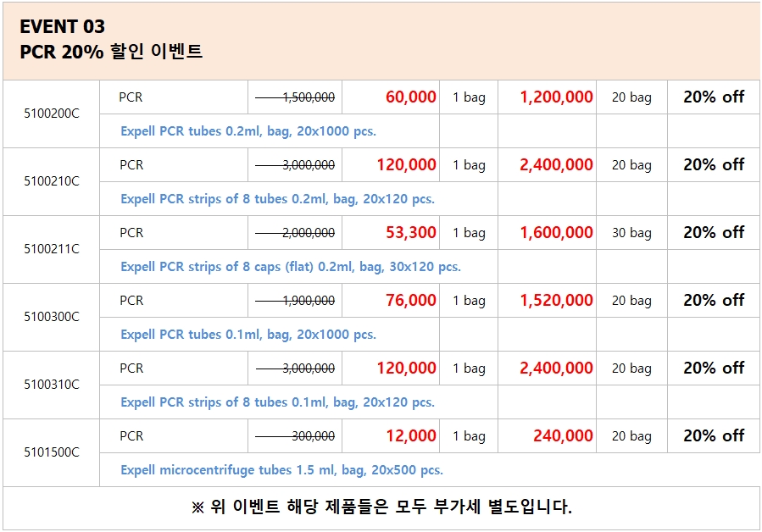Select the bulk price 1,520,000
This screenshot has width=762, height=532.
556,301
